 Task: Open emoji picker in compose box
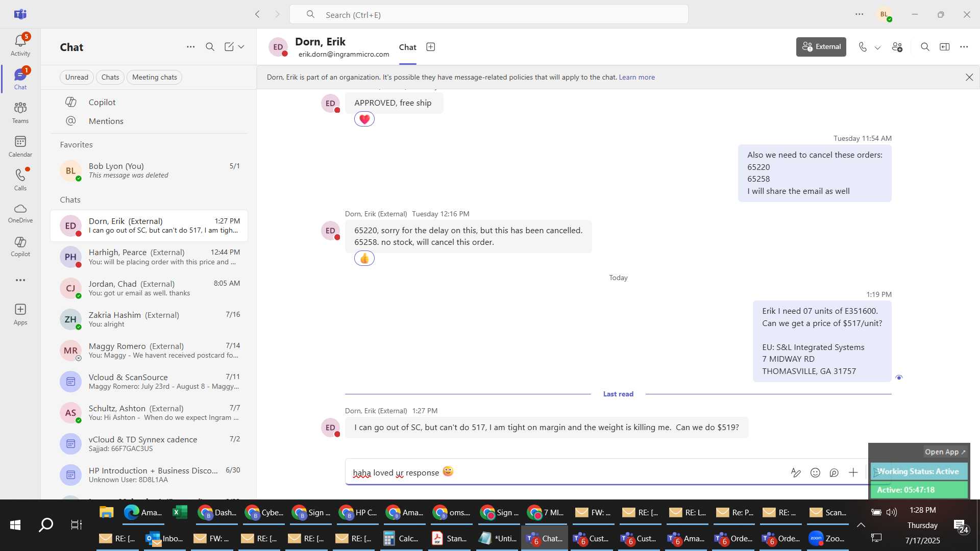point(815,472)
